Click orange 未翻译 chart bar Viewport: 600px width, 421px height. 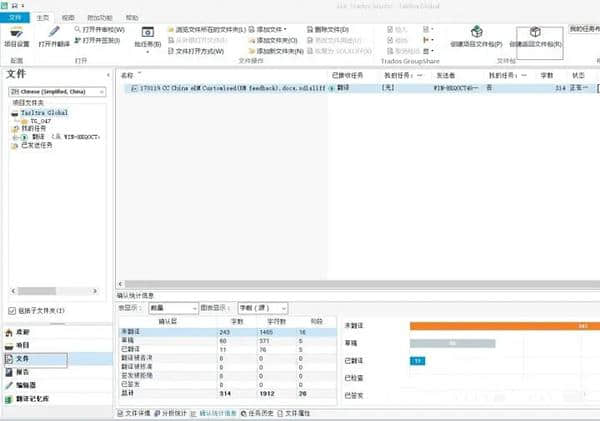click(505, 326)
